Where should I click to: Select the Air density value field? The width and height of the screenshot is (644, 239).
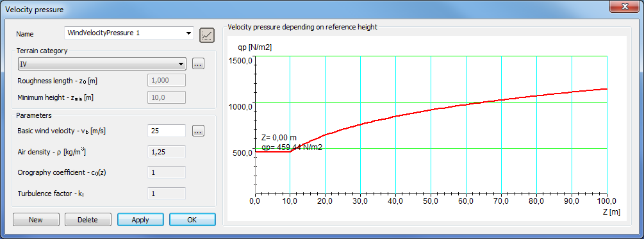167,152
